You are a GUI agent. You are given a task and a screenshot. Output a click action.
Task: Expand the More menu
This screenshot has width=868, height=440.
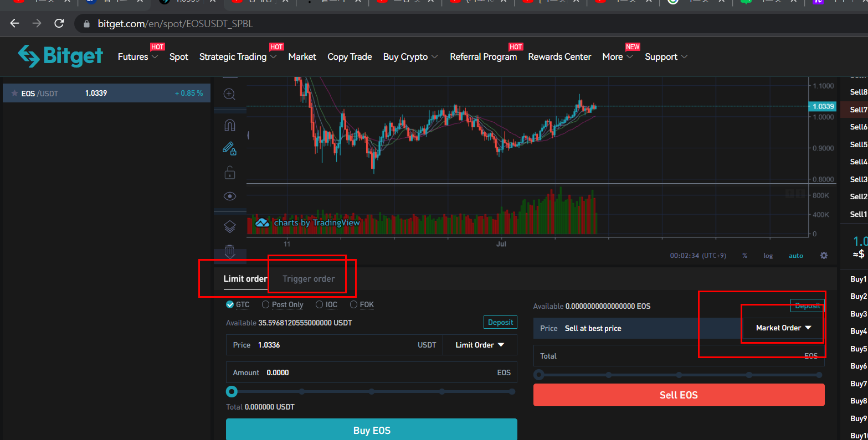tap(618, 56)
